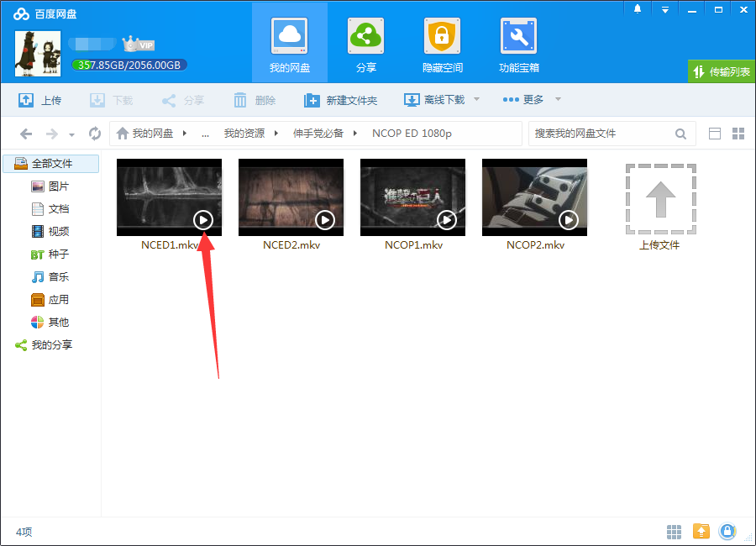Switch to the 分享 tab

(x=366, y=45)
